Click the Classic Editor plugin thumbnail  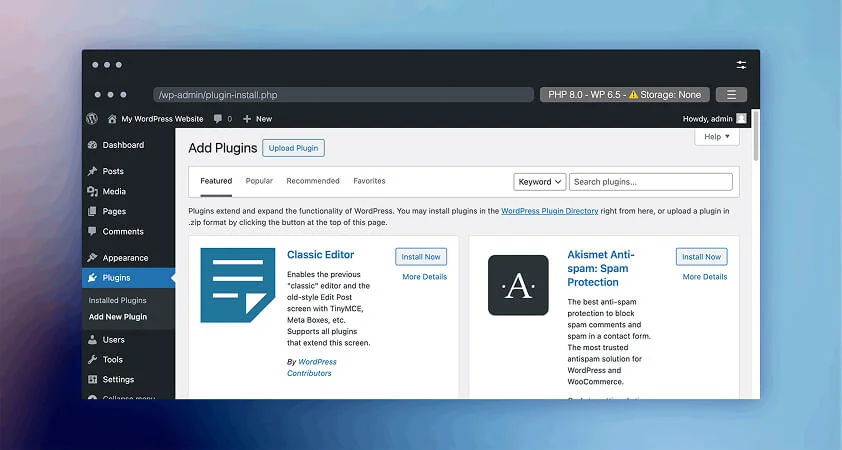click(238, 285)
